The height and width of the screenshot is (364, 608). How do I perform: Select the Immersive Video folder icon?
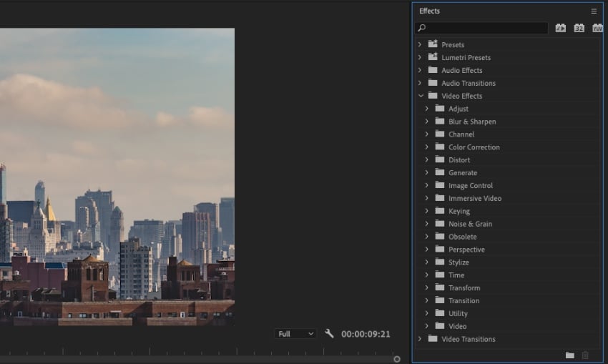click(x=440, y=197)
